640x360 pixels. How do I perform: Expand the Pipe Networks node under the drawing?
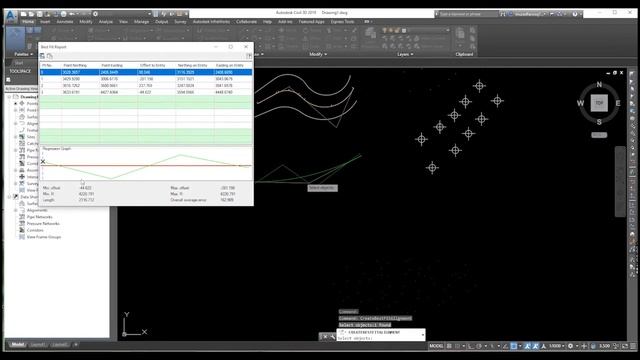(x=16, y=150)
